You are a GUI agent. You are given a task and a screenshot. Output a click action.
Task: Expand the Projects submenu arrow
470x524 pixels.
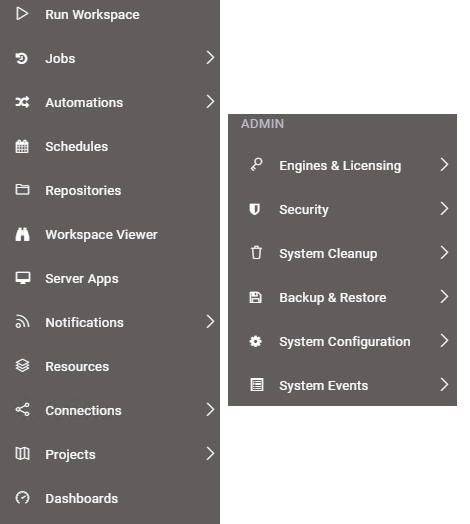[x=210, y=453]
